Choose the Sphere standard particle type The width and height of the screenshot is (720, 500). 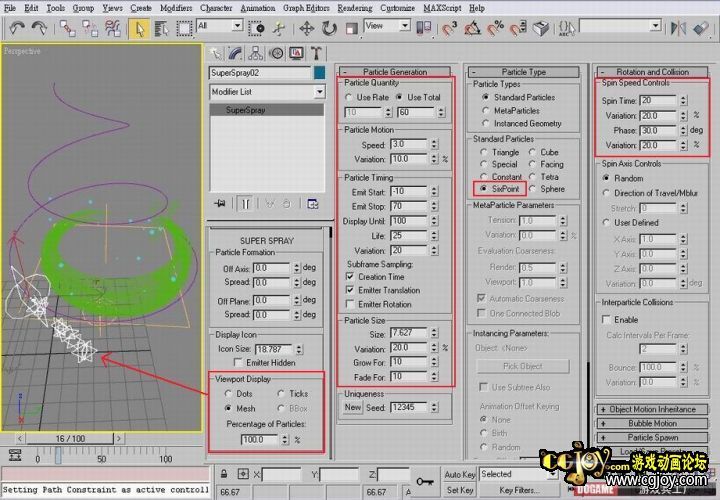point(533,189)
